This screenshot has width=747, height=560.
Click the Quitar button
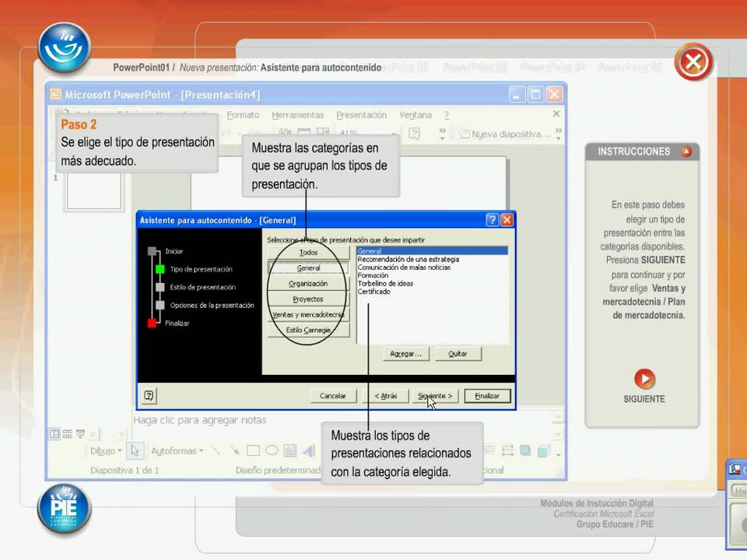pyautogui.click(x=458, y=354)
